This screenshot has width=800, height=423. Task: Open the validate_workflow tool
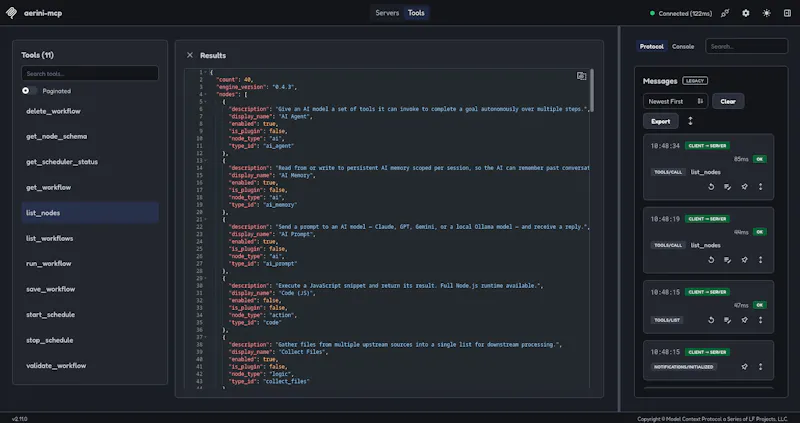tap(90, 365)
